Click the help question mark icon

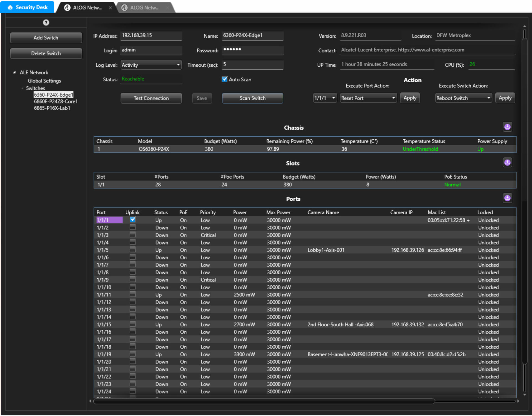(46, 22)
